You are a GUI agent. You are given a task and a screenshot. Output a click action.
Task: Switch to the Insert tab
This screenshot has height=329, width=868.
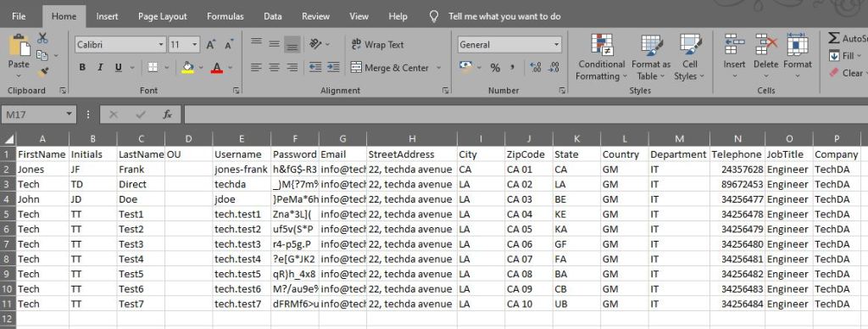pos(107,17)
